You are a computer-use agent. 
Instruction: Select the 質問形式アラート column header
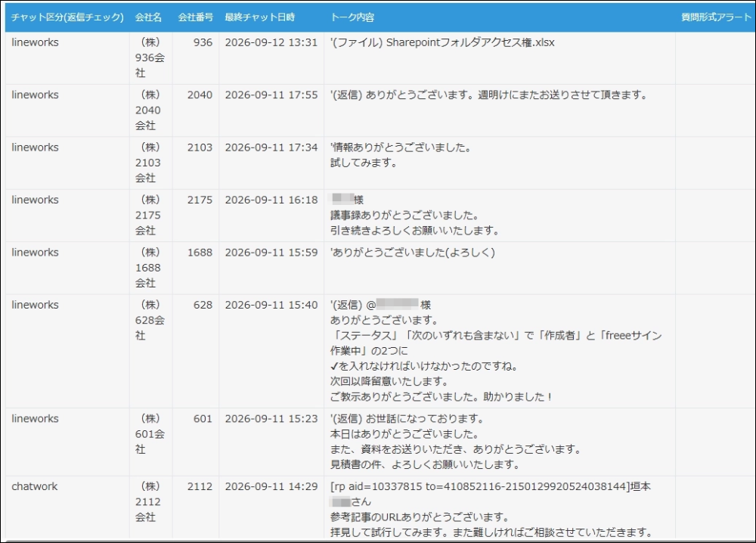point(716,17)
